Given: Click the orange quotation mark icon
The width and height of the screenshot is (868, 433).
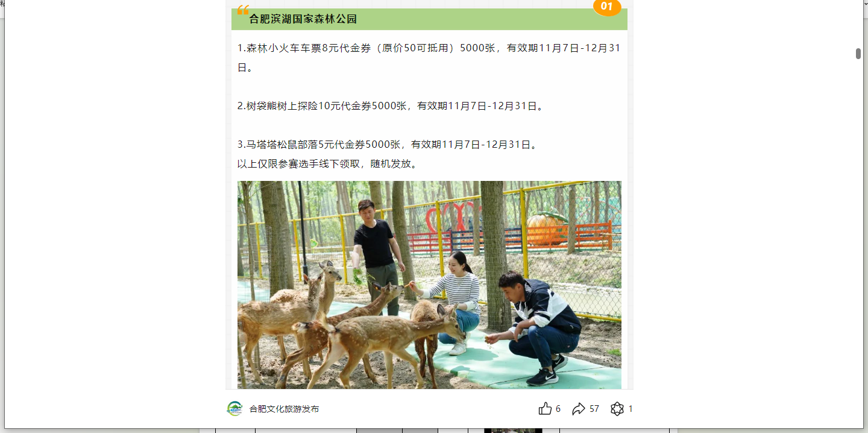Looking at the screenshot, I should pyautogui.click(x=243, y=10).
